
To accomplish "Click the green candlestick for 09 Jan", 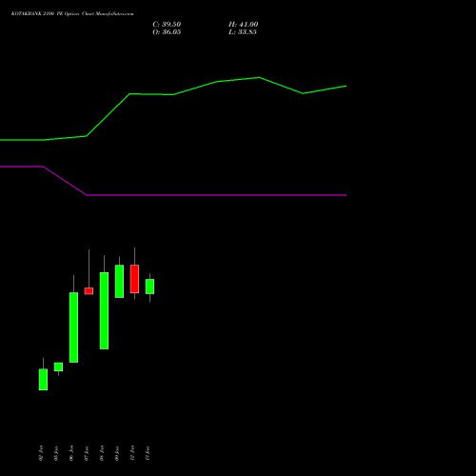I will pos(119,281).
